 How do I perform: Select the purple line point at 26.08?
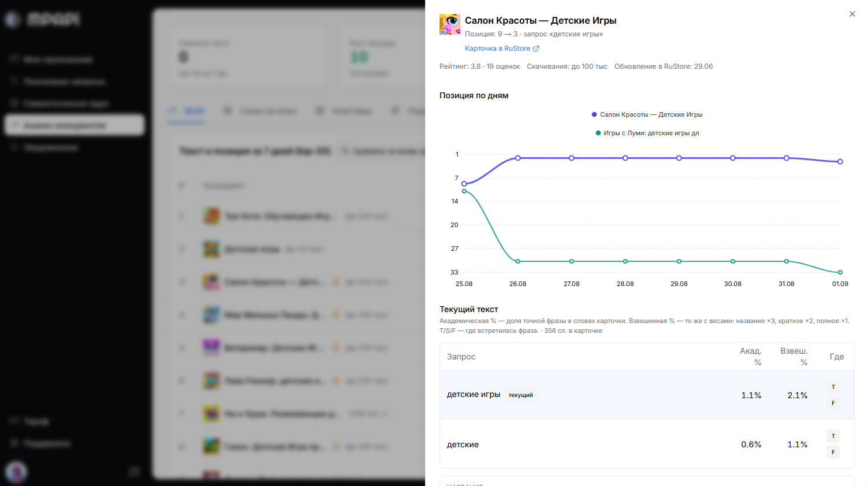pos(518,158)
